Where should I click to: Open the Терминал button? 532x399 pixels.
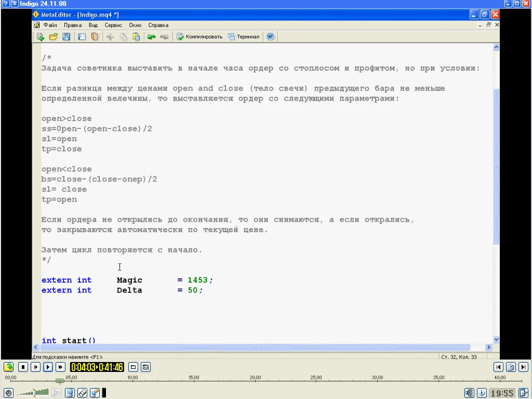point(244,37)
